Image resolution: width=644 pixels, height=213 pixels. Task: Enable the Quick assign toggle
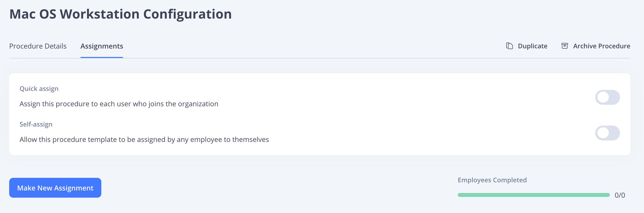point(607,97)
